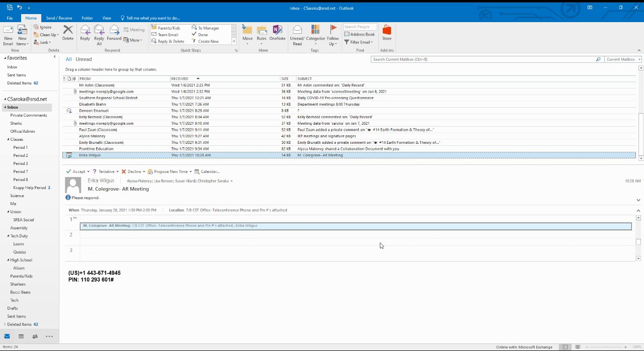Open the Junk dropdown
Image resolution: width=644 pixels, height=351 pixels.
coord(43,42)
